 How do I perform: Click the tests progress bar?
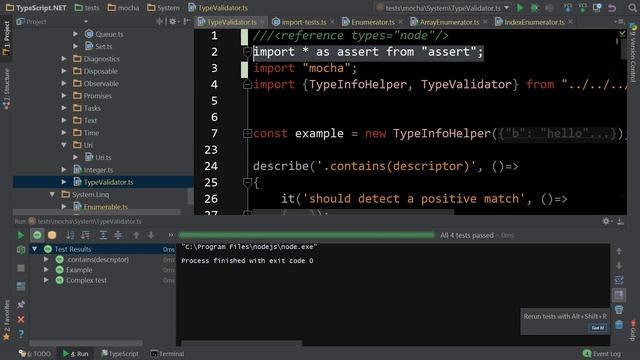click(x=307, y=235)
